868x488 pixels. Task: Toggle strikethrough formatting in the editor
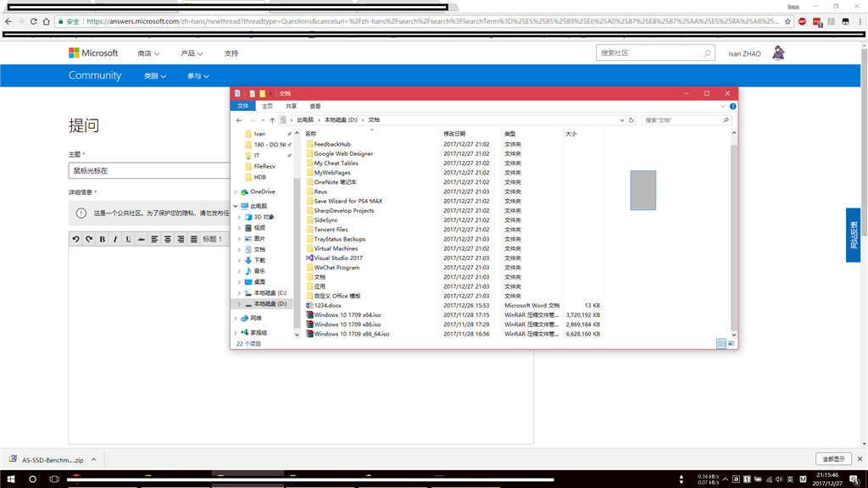(x=142, y=239)
